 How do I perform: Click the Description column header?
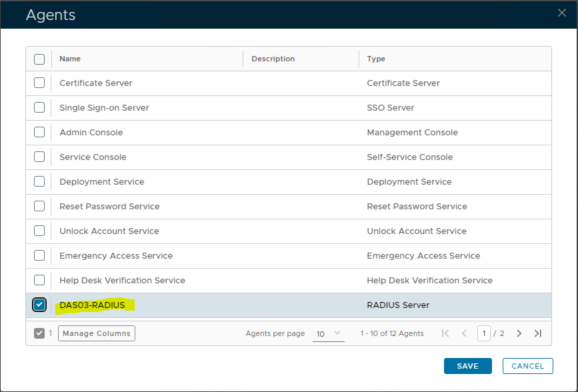pos(273,59)
